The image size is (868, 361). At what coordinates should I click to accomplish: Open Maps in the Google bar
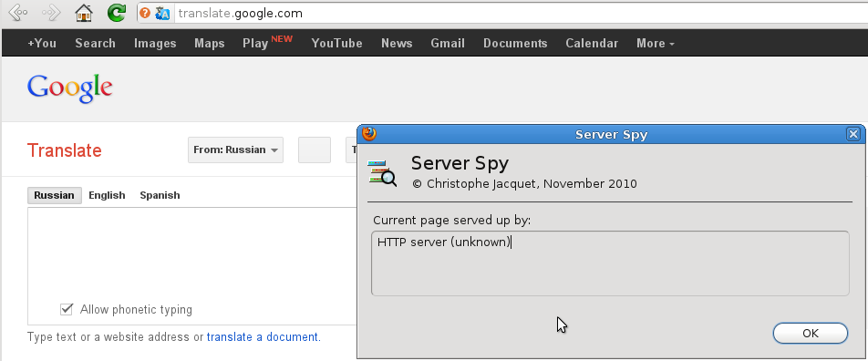[x=210, y=43]
